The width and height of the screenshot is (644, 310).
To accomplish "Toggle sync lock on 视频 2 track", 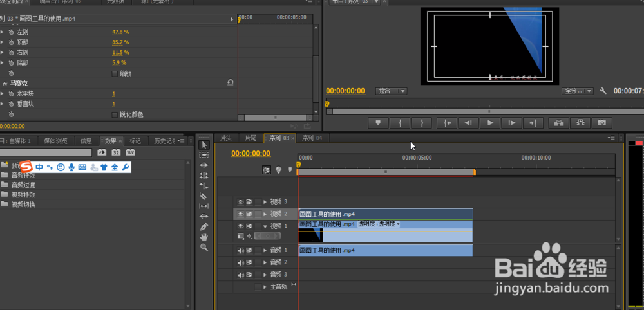I will pyautogui.click(x=249, y=214).
